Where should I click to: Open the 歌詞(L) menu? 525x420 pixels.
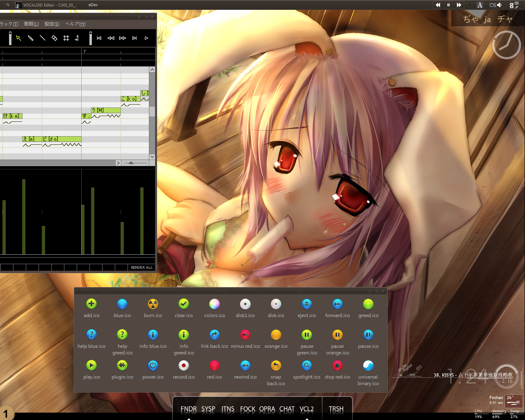(31, 24)
